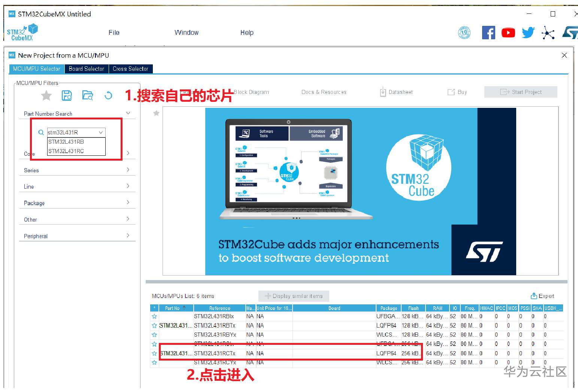Favorite the STM32L431RCTx row star
578x392 pixels.
click(x=154, y=353)
